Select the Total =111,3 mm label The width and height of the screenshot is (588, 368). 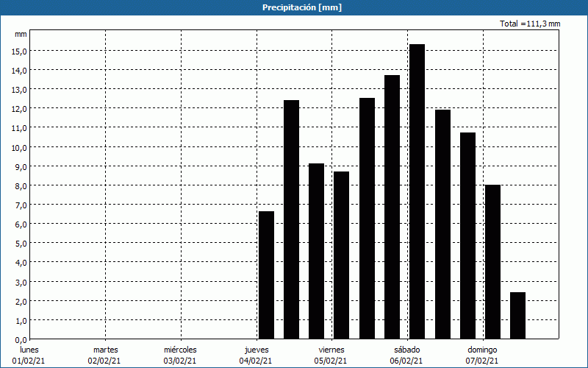[530, 24]
